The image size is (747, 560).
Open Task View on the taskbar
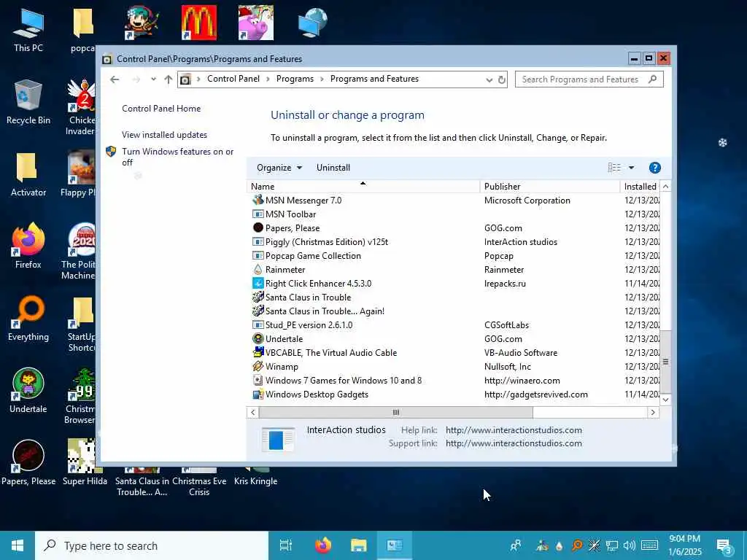[x=285, y=545]
